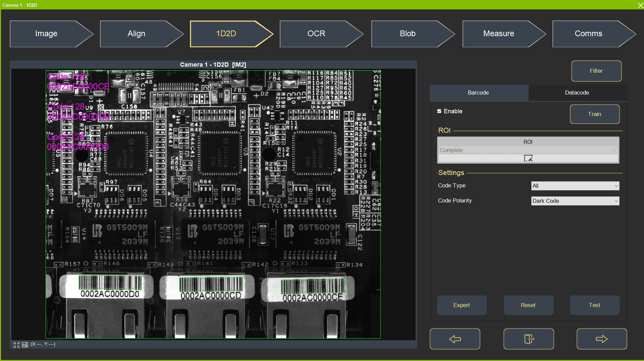Click the 'Camera 1 - 1D2D [IM2]' image title
This screenshot has height=361, width=644.
(213, 65)
